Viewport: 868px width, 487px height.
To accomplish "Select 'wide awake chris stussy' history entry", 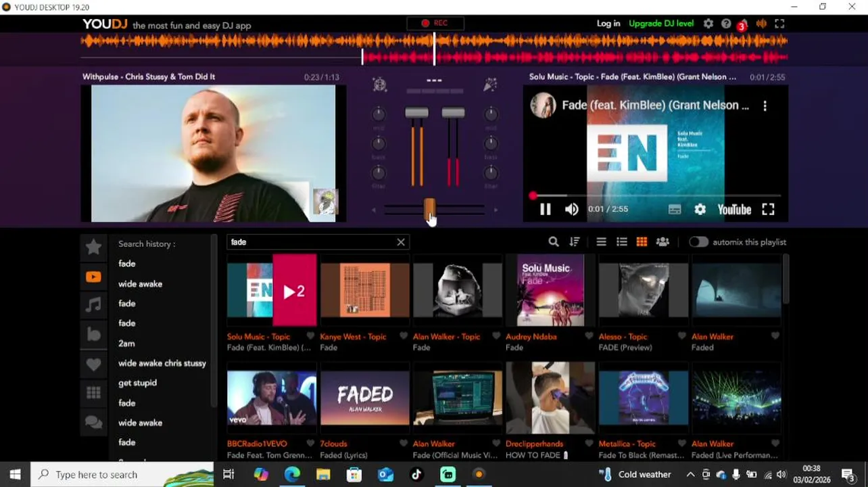I will point(162,363).
